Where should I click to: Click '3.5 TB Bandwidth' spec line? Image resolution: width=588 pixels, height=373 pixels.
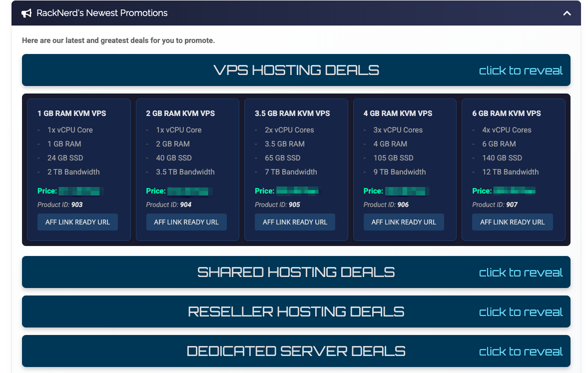(x=185, y=172)
